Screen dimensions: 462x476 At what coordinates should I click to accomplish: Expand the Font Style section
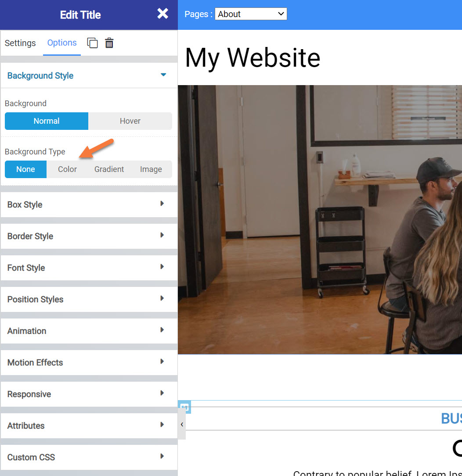click(89, 268)
